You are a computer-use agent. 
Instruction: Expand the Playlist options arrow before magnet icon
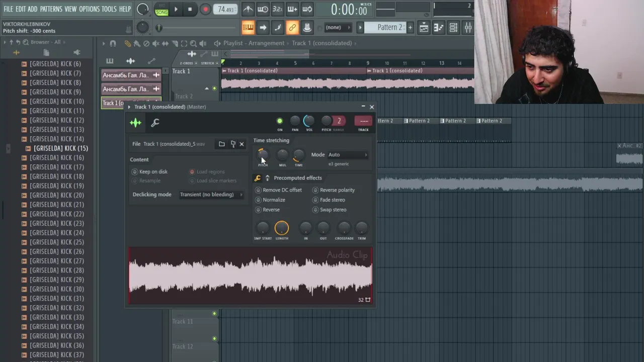click(x=104, y=44)
